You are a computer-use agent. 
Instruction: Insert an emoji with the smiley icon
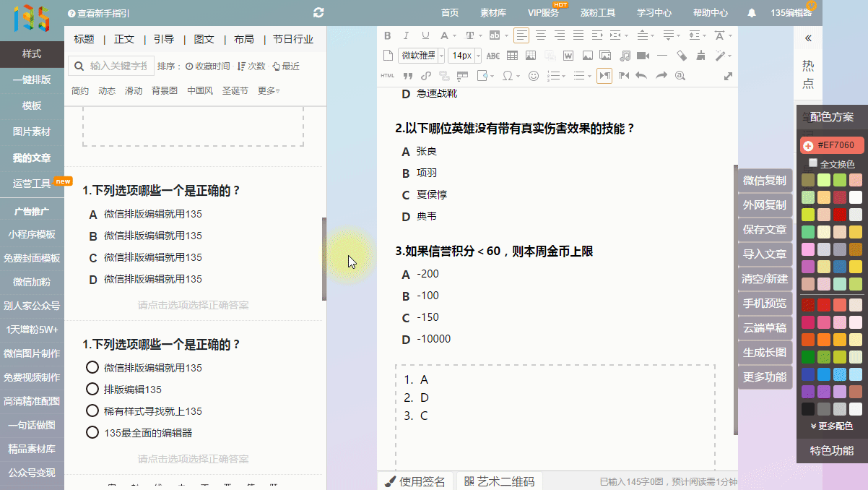pyautogui.click(x=534, y=76)
